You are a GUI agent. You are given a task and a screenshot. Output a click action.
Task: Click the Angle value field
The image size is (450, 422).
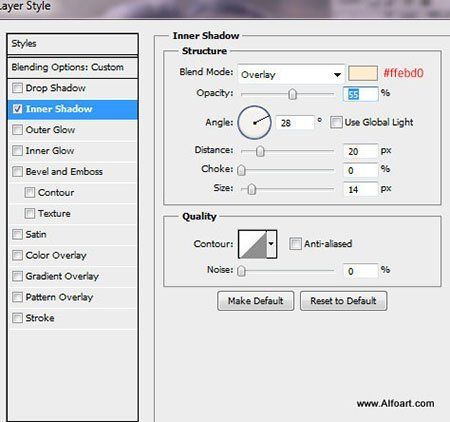click(295, 123)
